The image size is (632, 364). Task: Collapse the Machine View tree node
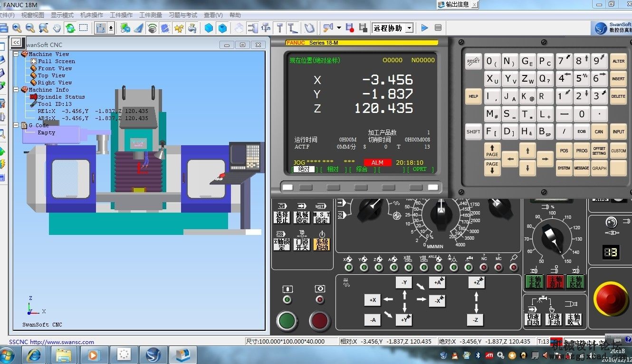pyautogui.click(x=16, y=54)
